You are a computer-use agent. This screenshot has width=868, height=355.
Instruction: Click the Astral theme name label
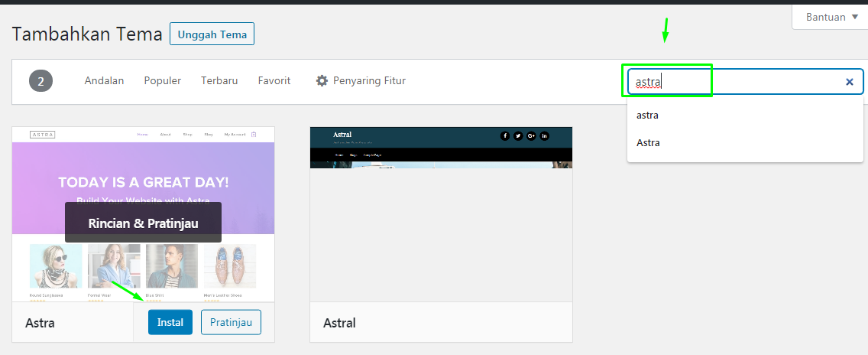(339, 322)
